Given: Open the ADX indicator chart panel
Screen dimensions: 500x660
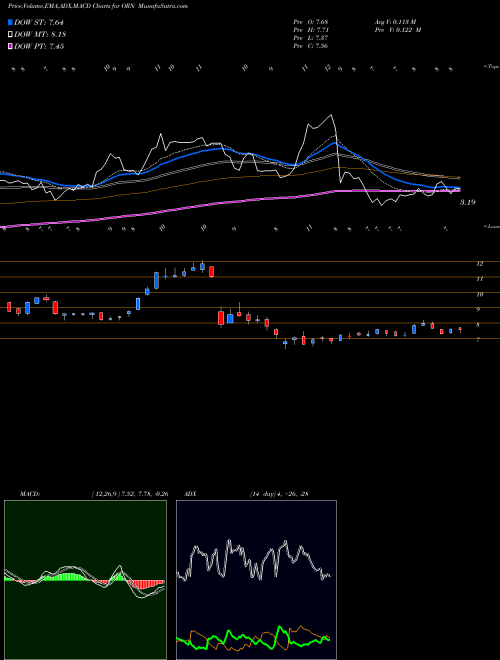Looking at the screenshot, I should click(256, 580).
